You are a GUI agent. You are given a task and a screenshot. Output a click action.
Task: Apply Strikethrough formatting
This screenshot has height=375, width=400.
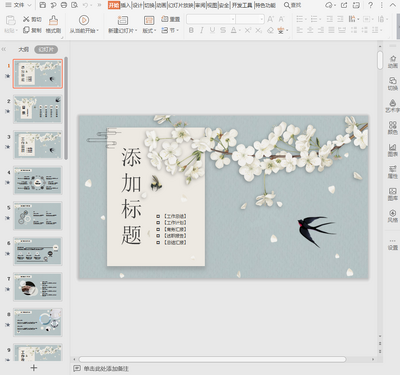tap(223, 30)
